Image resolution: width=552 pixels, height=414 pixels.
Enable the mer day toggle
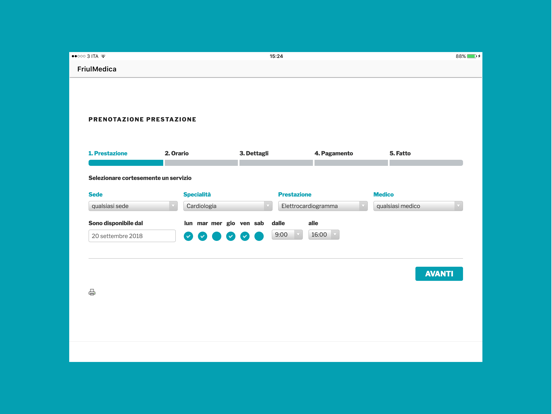pos(217,236)
